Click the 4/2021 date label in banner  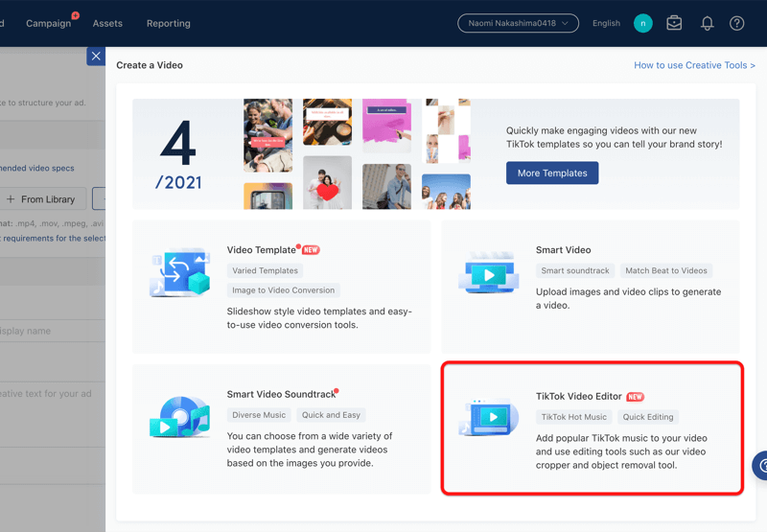click(x=178, y=155)
